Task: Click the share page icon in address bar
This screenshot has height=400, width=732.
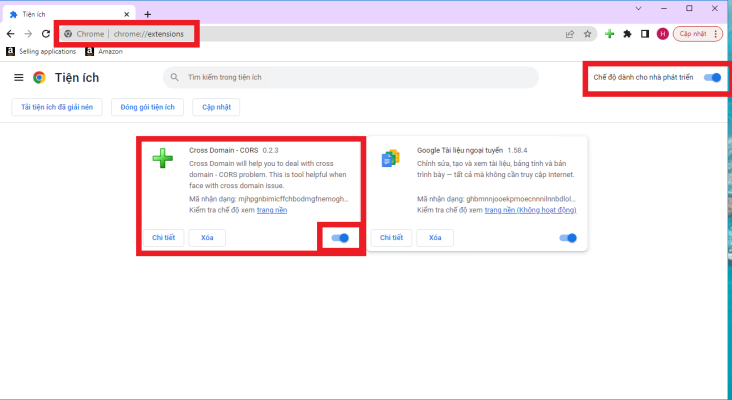Action: coord(570,33)
